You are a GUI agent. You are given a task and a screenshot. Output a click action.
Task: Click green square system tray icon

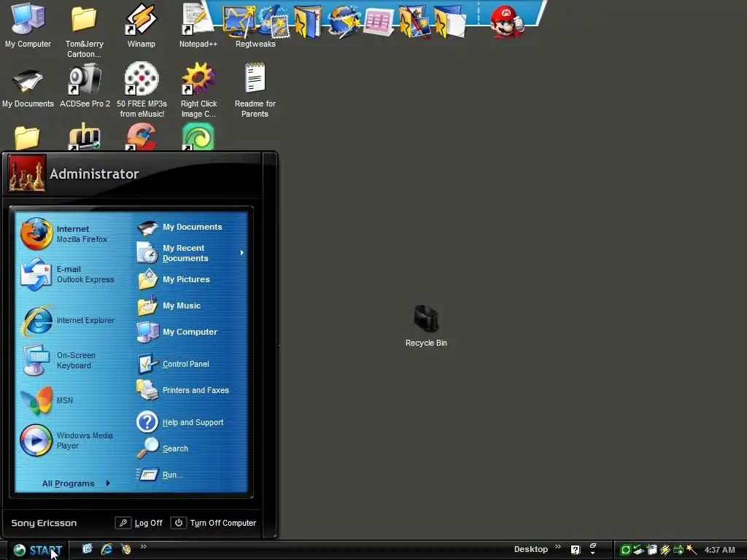[626, 550]
